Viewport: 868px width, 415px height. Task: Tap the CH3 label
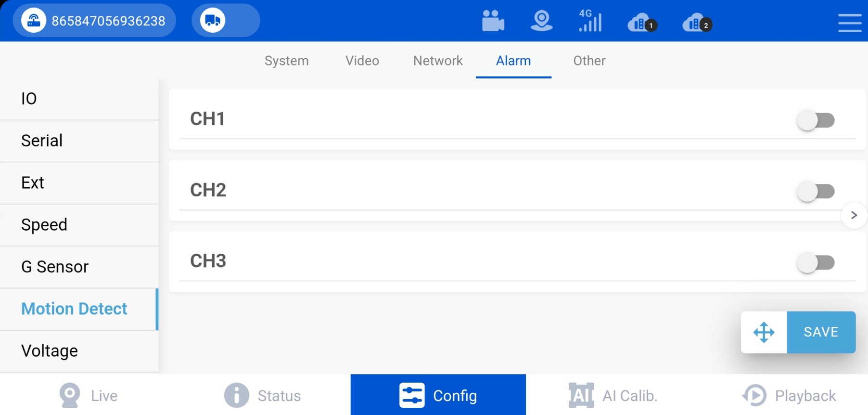tap(208, 261)
